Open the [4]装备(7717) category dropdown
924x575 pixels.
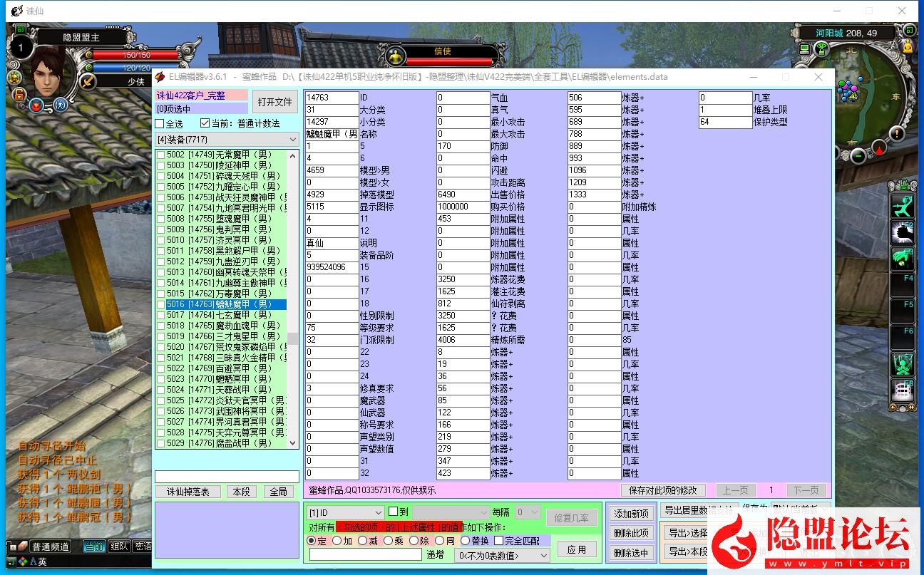point(227,140)
